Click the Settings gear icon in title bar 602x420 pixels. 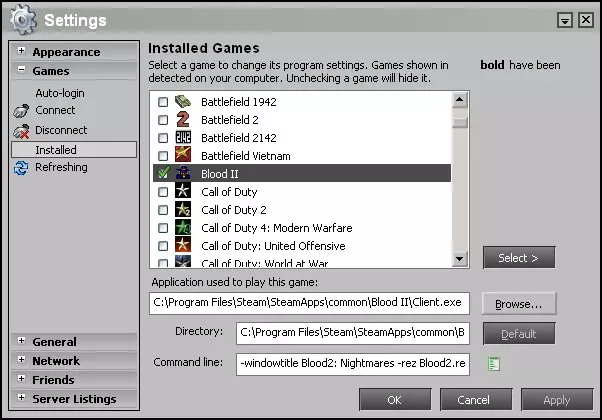[x=23, y=20]
